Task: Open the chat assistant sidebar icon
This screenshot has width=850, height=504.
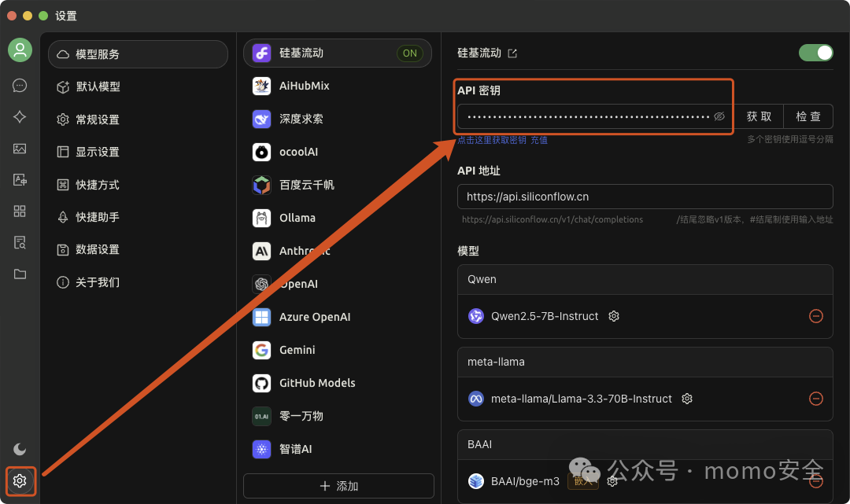Action: pyautogui.click(x=20, y=86)
